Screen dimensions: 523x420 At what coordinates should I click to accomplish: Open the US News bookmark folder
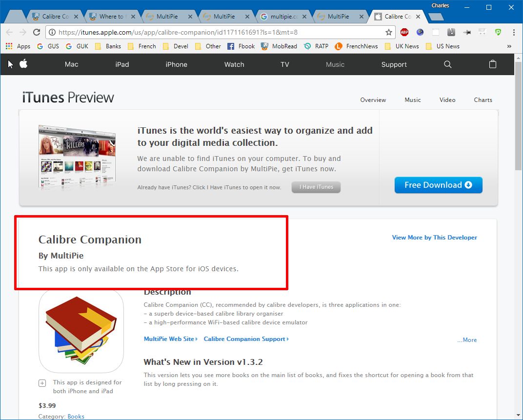443,46
